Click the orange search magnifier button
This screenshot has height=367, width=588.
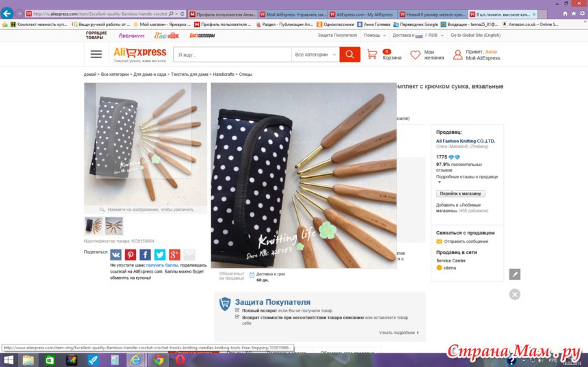(x=349, y=55)
